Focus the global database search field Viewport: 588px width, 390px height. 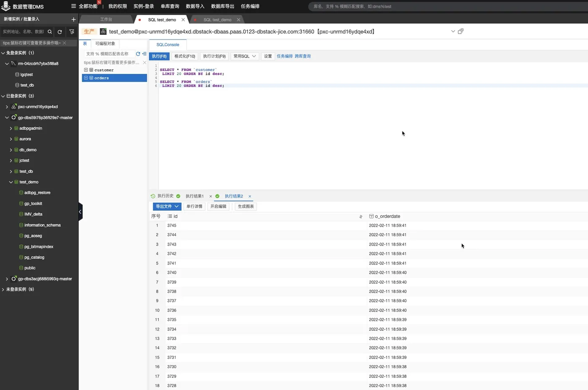tap(448, 6)
